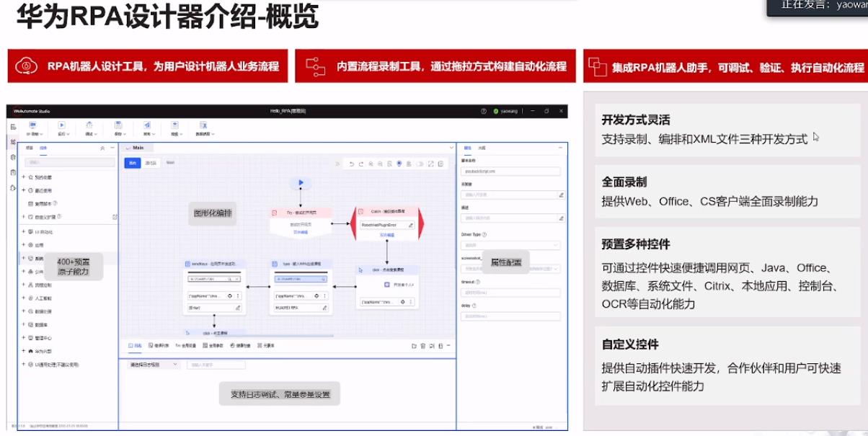
Task: Open settings gear in sendKeys node
Action: pos(230,296)
